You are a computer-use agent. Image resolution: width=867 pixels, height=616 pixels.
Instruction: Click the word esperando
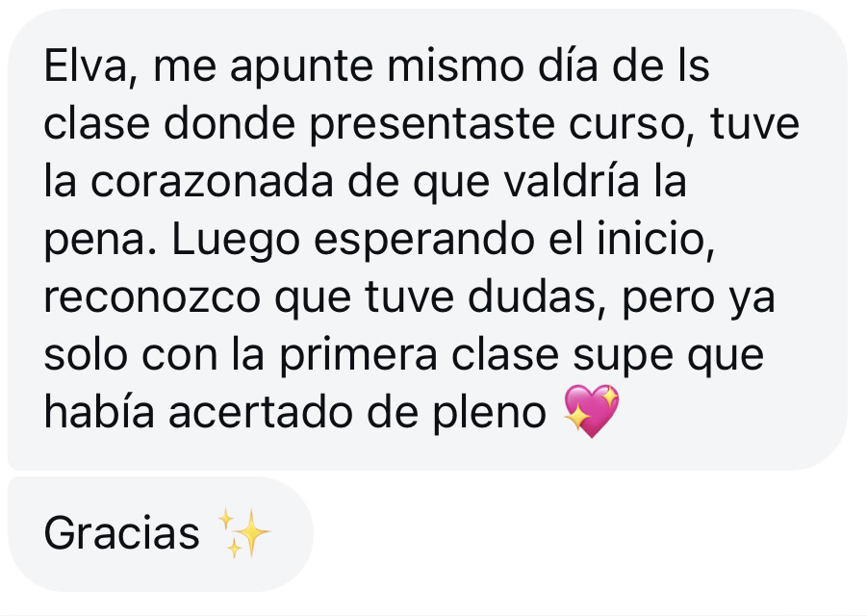click(424, 241)
